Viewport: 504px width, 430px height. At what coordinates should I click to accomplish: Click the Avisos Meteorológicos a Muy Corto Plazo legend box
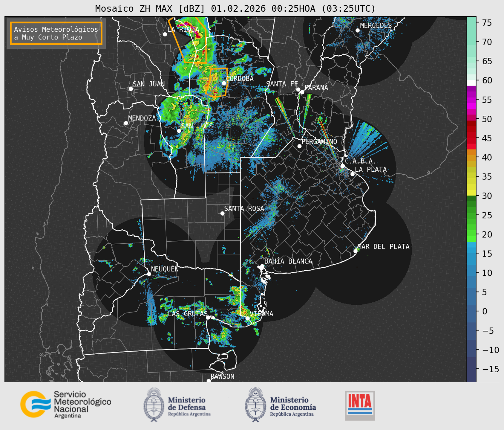point(56,33)
